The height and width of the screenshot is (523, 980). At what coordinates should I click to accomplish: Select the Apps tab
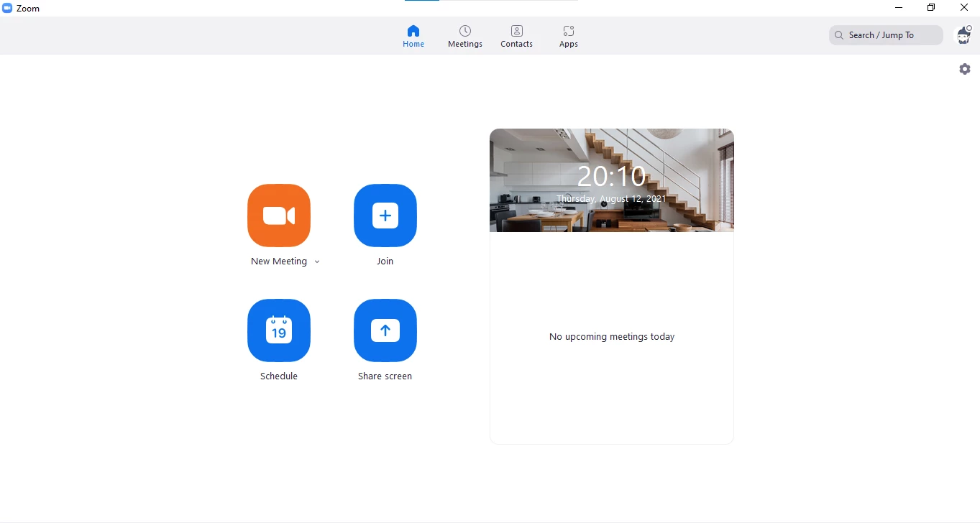coord(569,37)
